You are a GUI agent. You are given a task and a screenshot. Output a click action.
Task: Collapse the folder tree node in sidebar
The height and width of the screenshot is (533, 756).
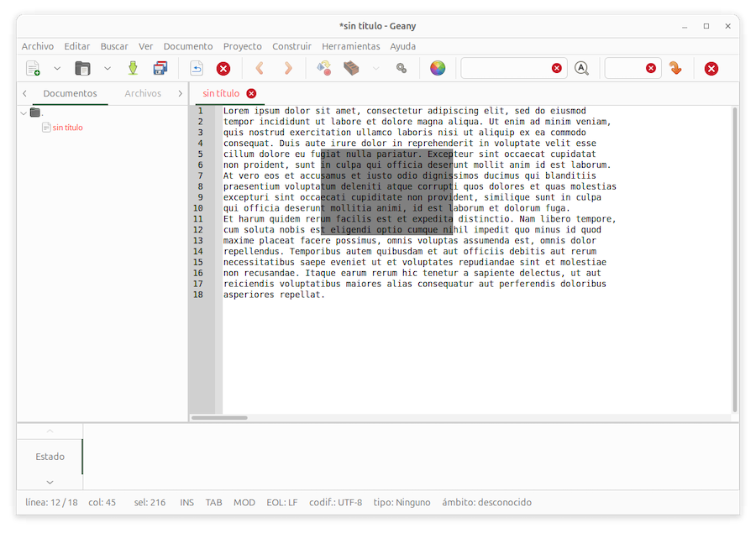24,112
